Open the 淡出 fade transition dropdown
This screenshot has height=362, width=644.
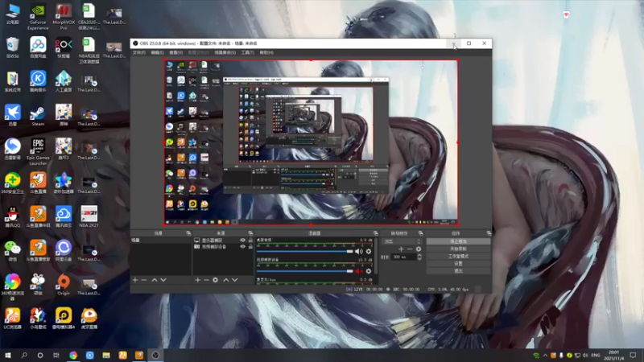(x=402, y=241)
